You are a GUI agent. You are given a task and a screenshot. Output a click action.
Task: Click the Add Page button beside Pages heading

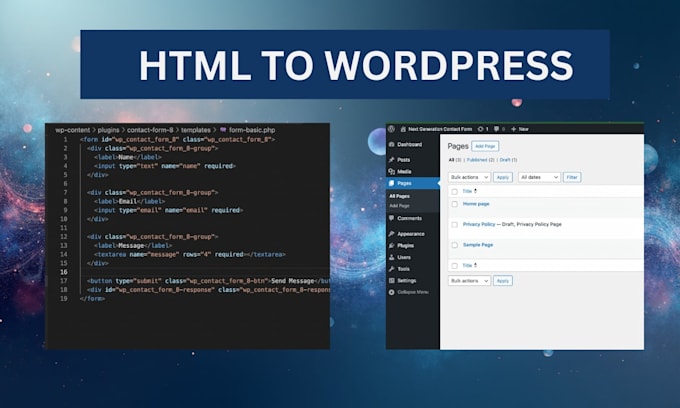coord(485,146)
